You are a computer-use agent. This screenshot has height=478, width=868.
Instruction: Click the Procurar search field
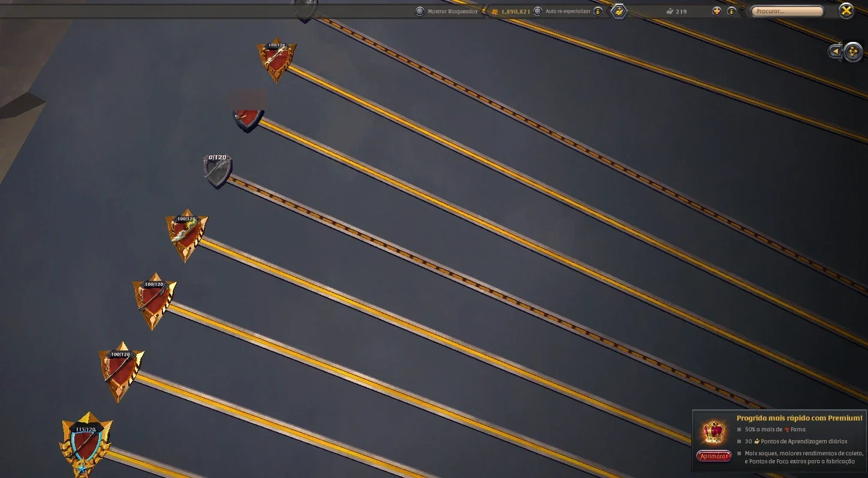click(787, 11)
